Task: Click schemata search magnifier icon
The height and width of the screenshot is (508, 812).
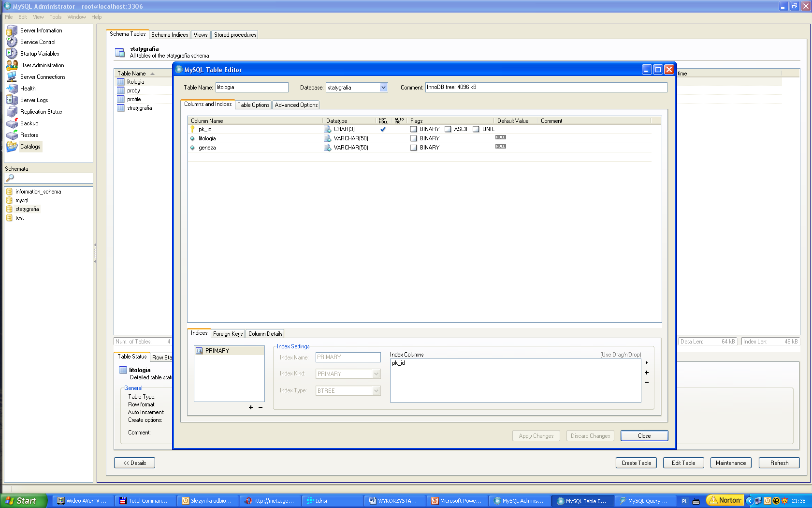Action: pos(10,178)
